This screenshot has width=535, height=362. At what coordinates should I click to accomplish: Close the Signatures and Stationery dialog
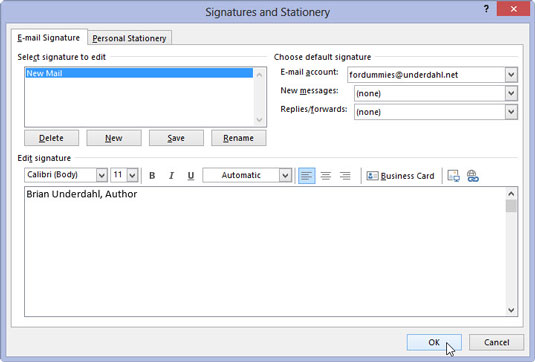(514, 9)
